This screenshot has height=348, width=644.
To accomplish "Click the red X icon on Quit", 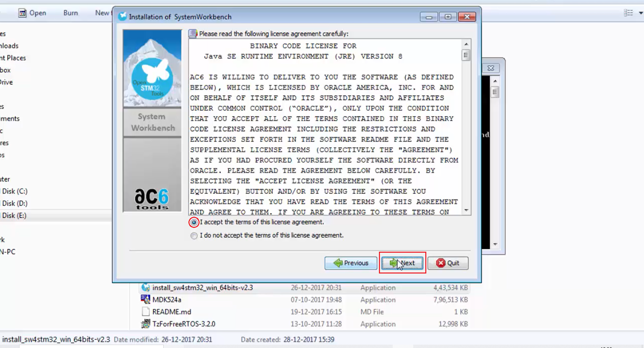I will 441,263.
